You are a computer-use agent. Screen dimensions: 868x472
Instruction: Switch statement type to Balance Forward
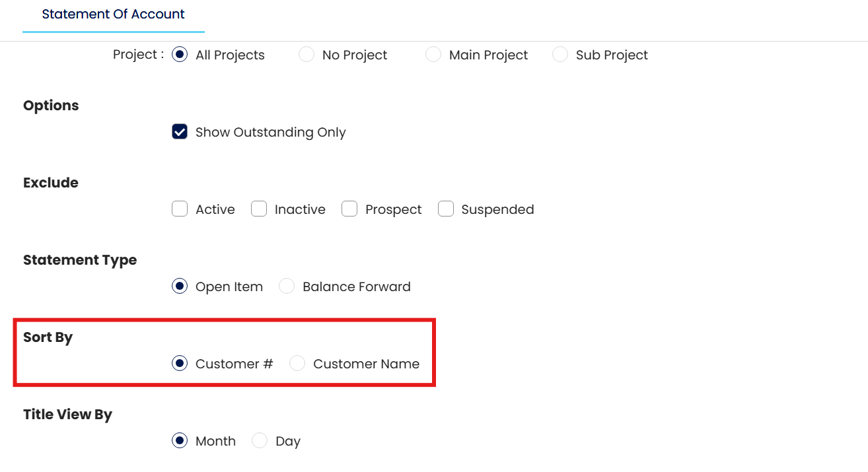[x=287, y=287]
